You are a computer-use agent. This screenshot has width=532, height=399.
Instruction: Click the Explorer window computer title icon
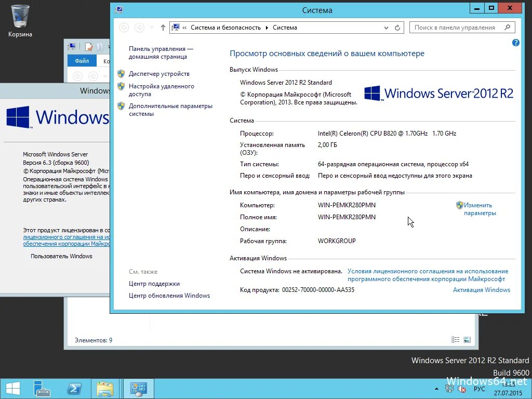(x=72, y=47)
